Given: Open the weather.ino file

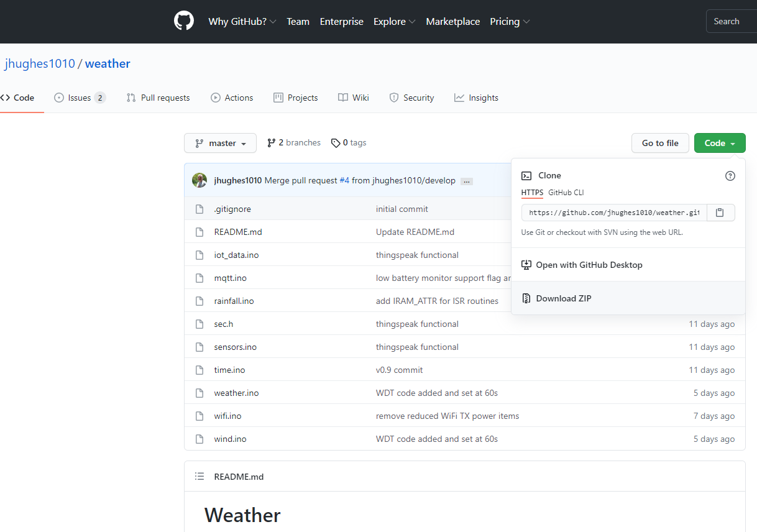Looking at the screenshot, I should [236, 393].
